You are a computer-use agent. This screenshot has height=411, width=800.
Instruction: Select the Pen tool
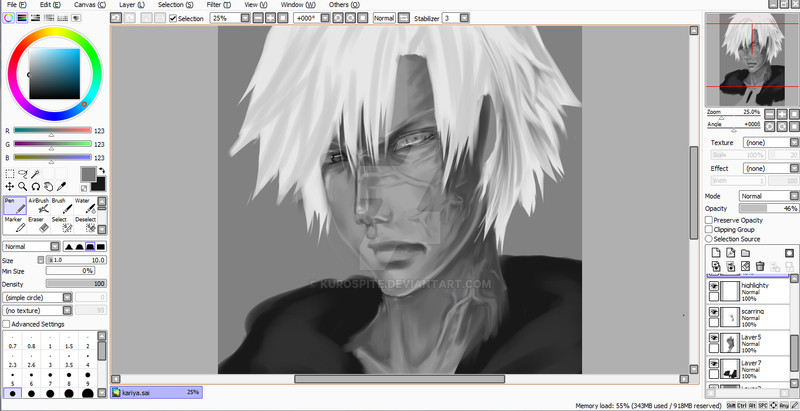[15, 206]
